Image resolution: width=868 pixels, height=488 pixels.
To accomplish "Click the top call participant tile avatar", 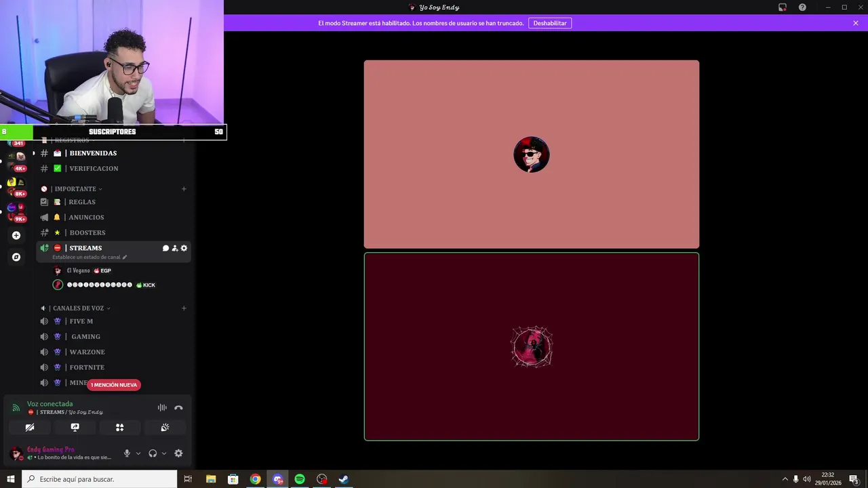I will pyautogui.click(x=532, y=155).
